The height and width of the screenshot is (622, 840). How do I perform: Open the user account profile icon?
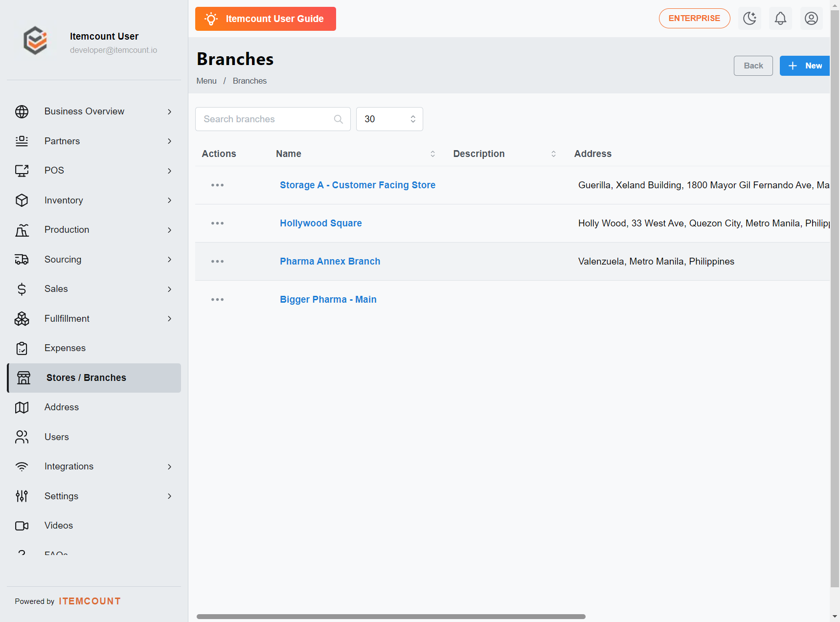click(x=811, y=19)
